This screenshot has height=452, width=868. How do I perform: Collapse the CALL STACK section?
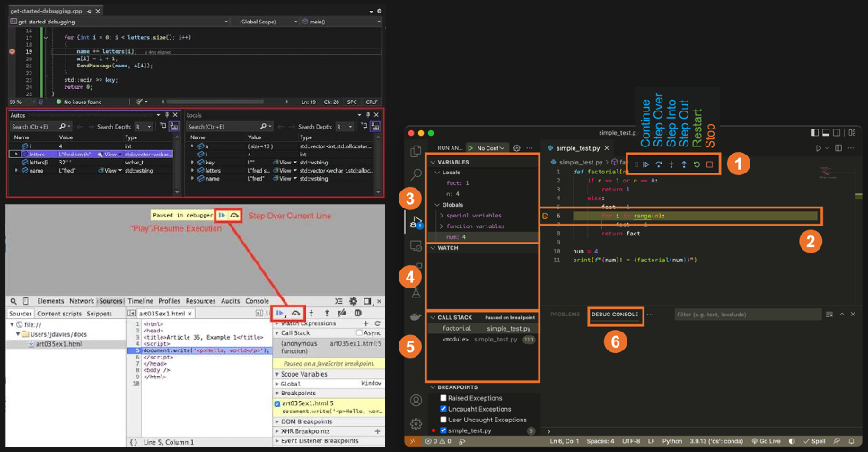(x=433, y=317)
